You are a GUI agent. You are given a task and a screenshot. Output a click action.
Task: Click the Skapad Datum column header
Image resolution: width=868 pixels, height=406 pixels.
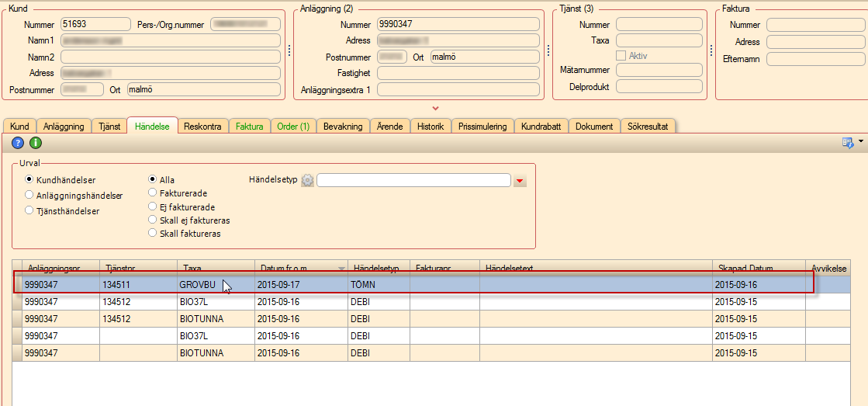758,268
